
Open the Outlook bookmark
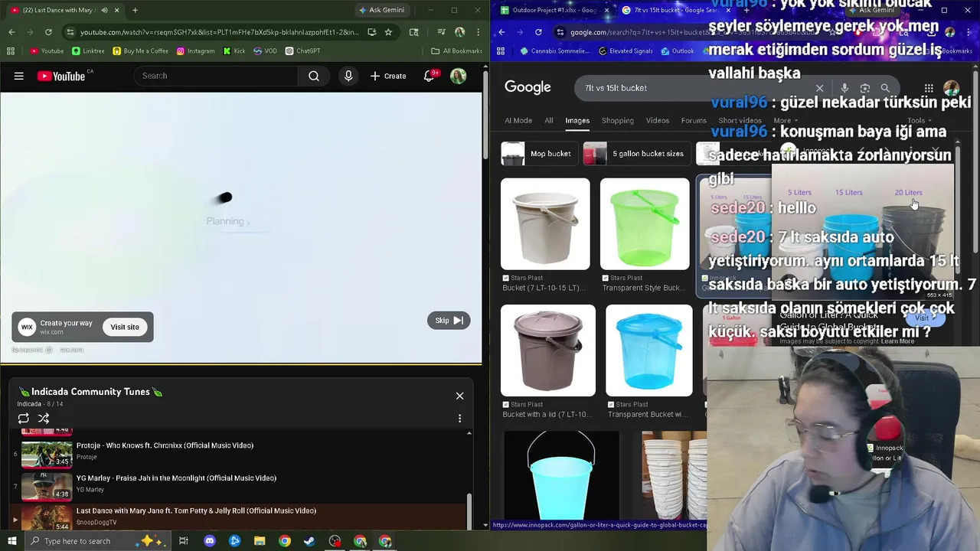[x=677, y=51]
